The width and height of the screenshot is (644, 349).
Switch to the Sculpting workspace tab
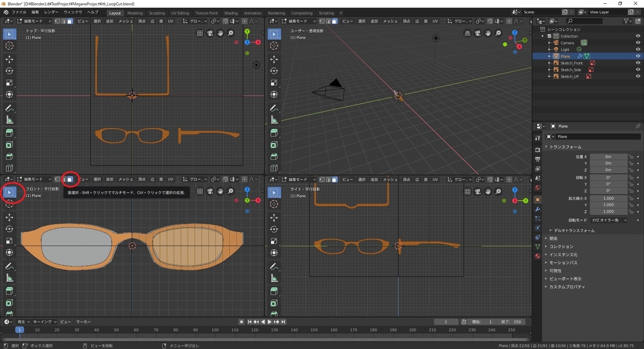pyautogui.click(x=157, y=13)
